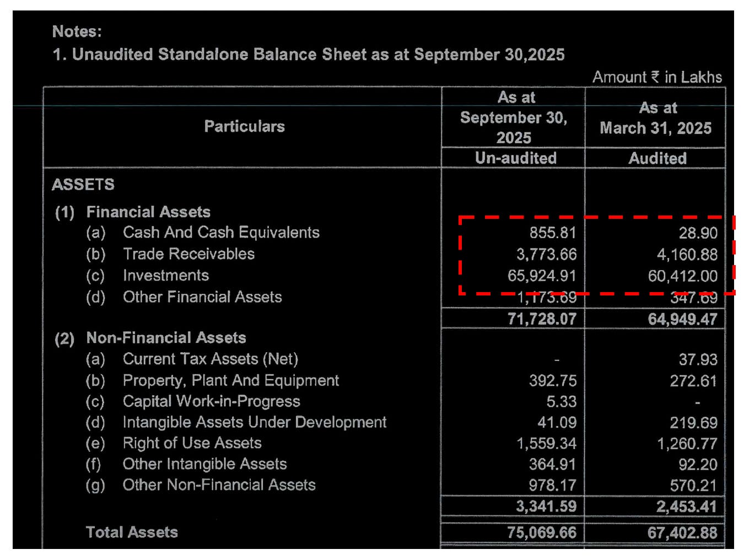Select the 'Unaudited Standalone Balance Sheet' title line
This screenshot has height=560, width=744.
(x=309, y=55)
